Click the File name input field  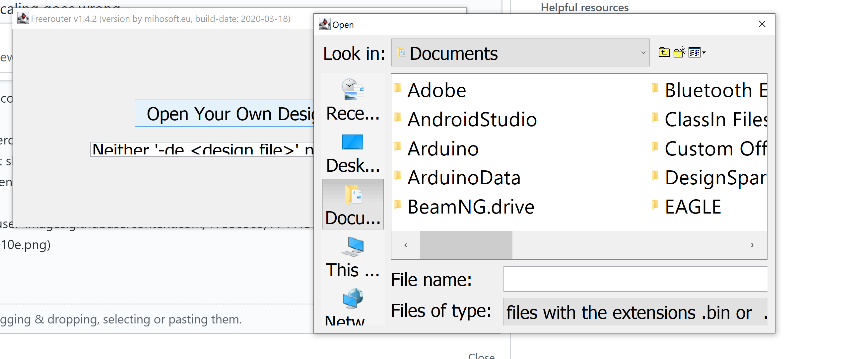click(635, 279)
